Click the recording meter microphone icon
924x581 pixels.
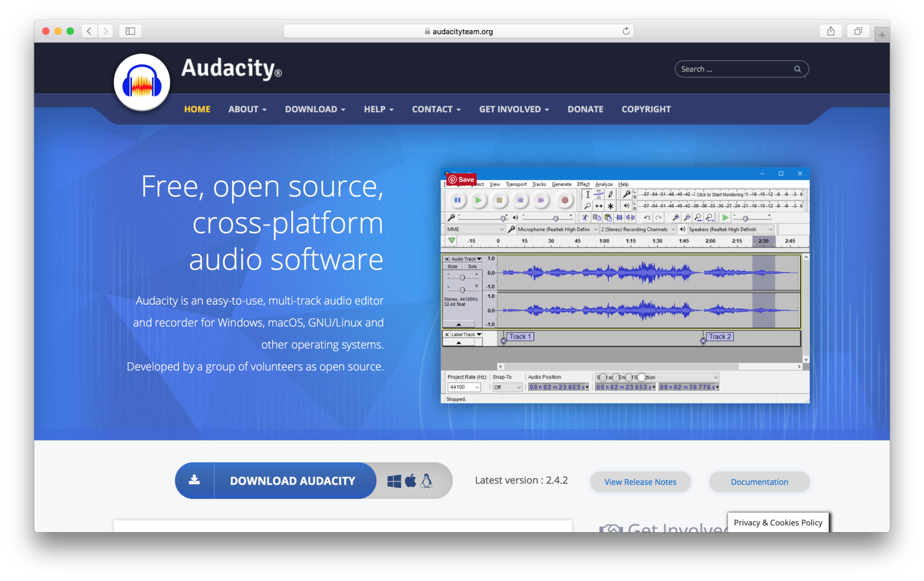tap(626, 195)
